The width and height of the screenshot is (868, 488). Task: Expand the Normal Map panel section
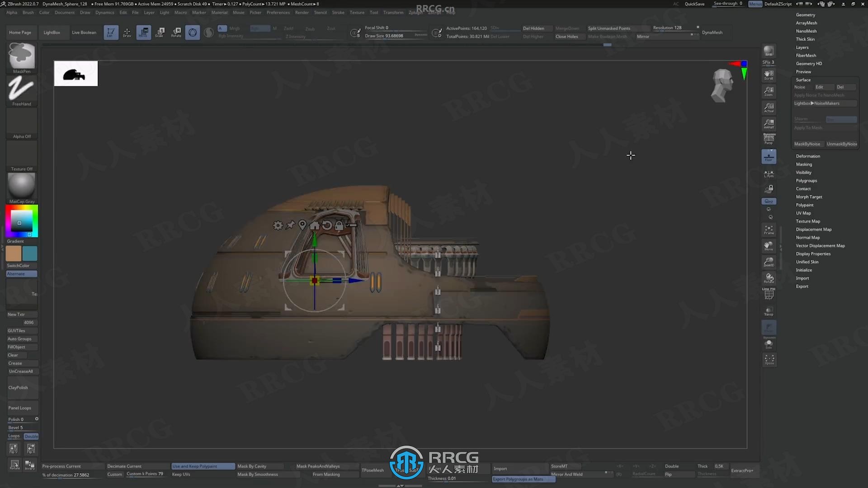click(x=808, y=237)
